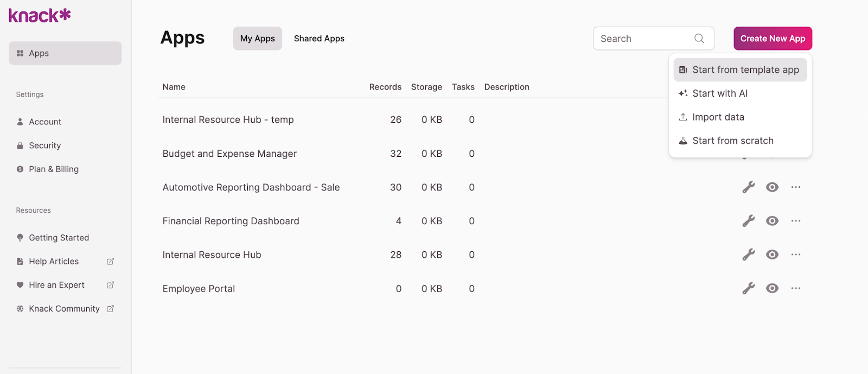Open more options for Automotive Reporting Dashboard
This screenshot has width=868, height=374.
[x=796, y=187]
